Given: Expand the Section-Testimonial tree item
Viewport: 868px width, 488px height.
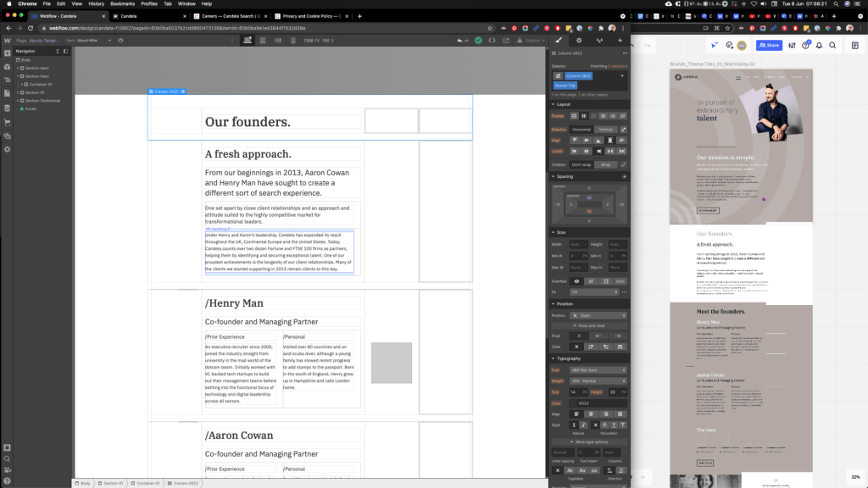Looking at the screenshot, I should click(x=19, y=100).
